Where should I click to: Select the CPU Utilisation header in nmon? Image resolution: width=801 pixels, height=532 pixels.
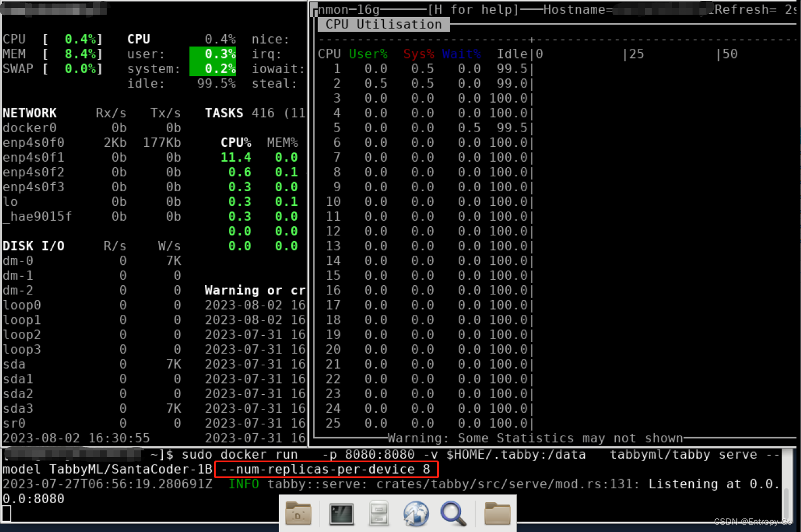[x=383, y=24]
